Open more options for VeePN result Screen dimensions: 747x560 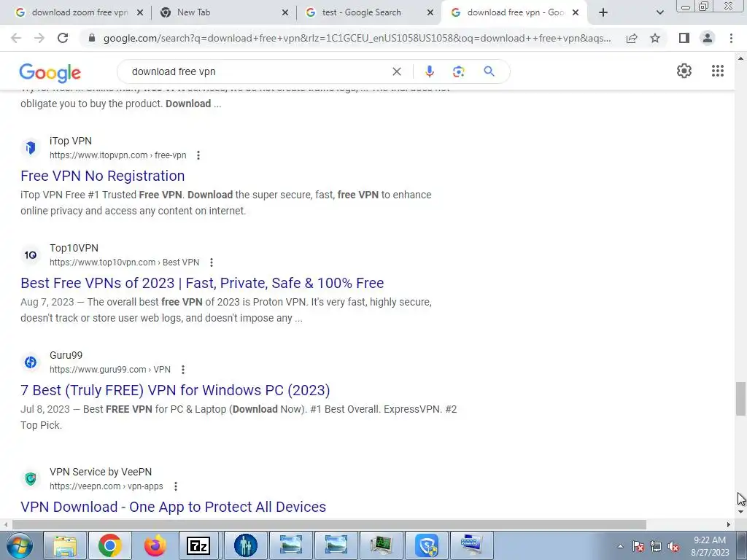click(x=175, y=486)
